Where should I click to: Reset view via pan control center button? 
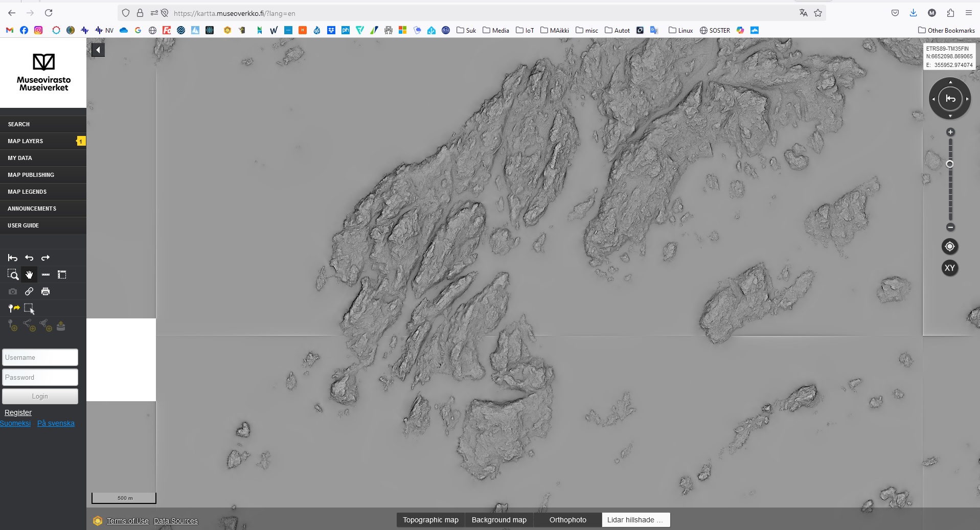[x=950, y=99]
